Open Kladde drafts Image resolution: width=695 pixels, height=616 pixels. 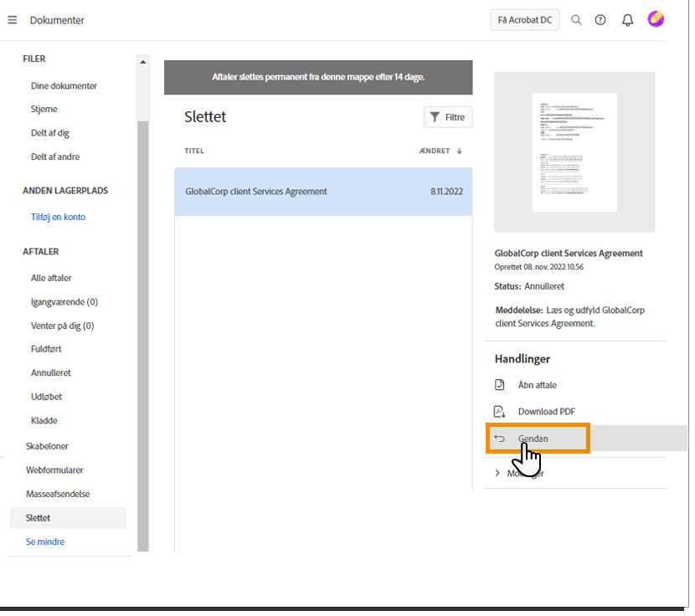coord(44,420)
